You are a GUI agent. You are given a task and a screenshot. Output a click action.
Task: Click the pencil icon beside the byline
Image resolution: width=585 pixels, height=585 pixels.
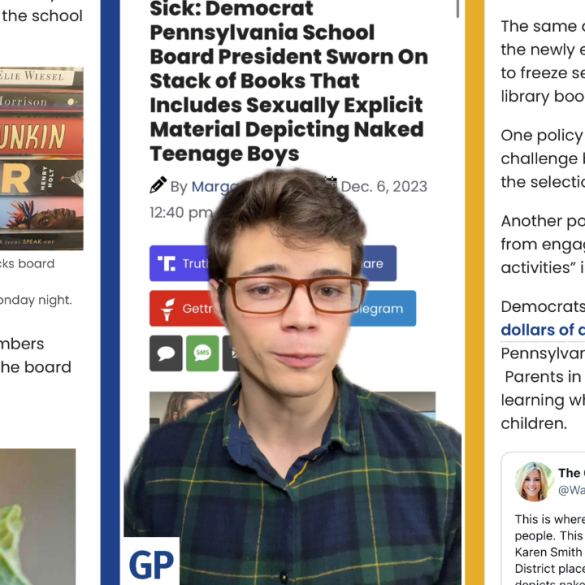point(158,185)
